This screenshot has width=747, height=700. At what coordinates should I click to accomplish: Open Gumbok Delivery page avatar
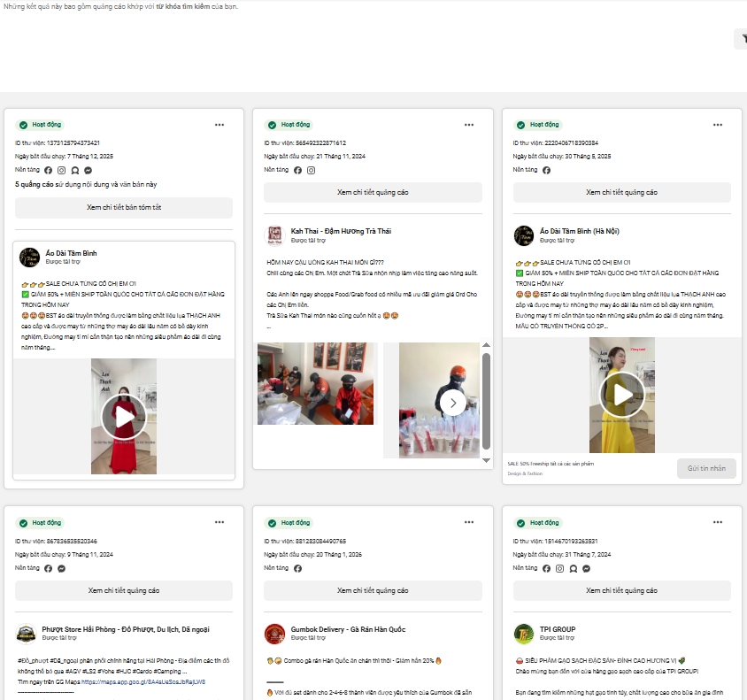point(274,634)
